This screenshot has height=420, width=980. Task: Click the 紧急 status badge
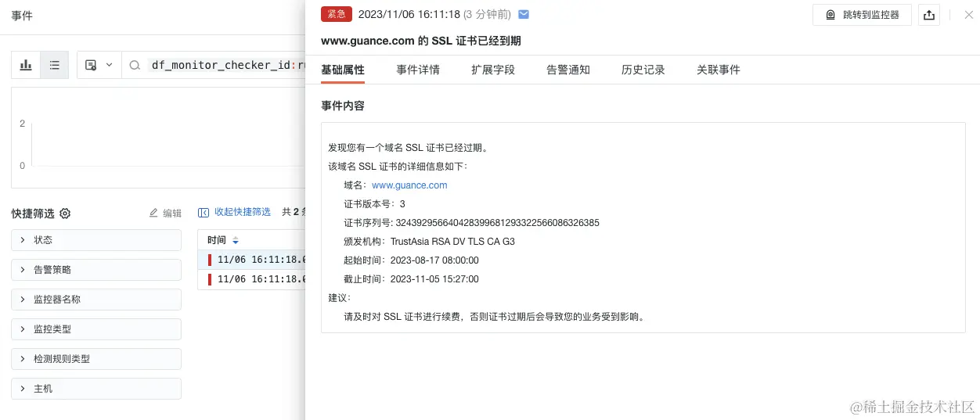[337, 14]
